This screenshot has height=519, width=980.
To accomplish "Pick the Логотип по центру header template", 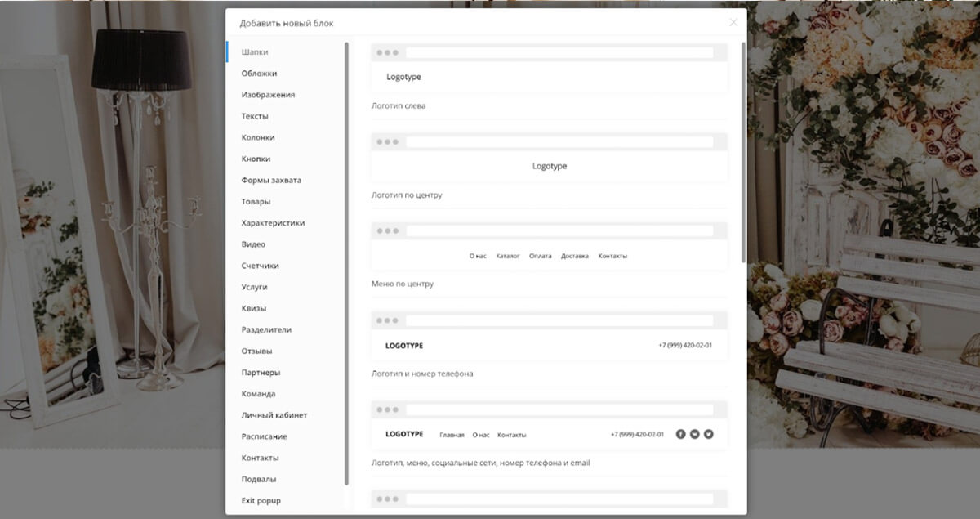I will tap(549, 167).
